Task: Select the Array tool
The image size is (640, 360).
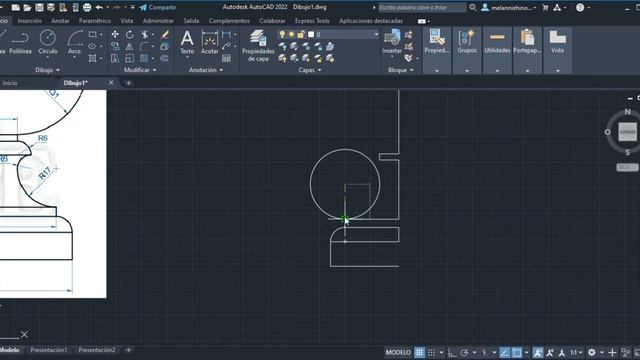Action: pyautogui.click(x=144, y=58)
